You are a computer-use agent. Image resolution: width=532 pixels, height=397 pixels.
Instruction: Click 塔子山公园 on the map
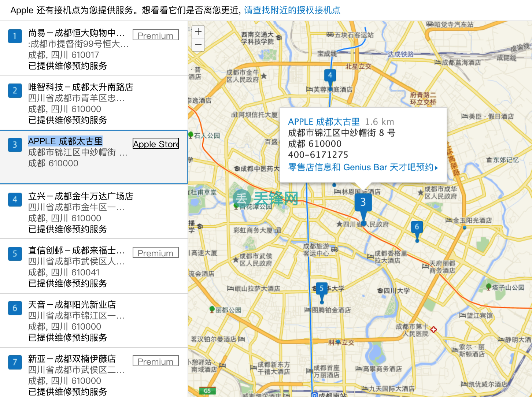508,287
